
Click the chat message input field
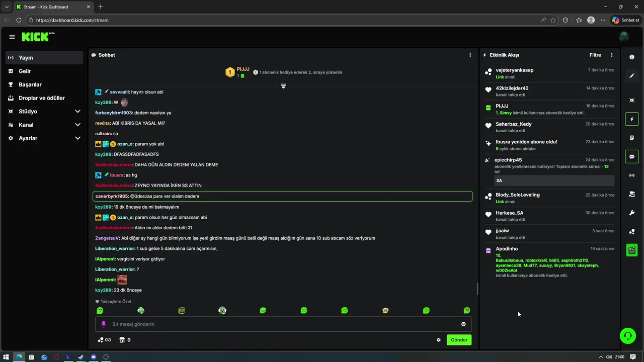click(x=283, y=324)
